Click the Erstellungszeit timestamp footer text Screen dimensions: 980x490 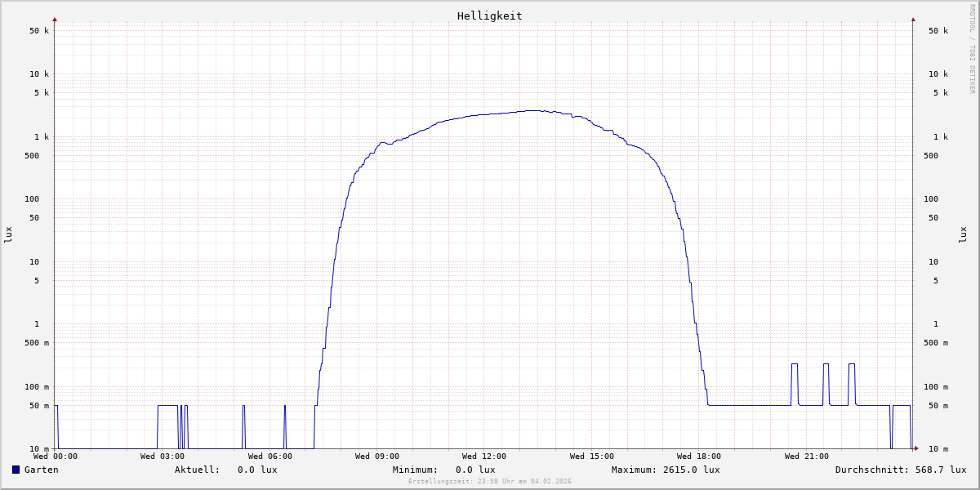coord(489,481)
